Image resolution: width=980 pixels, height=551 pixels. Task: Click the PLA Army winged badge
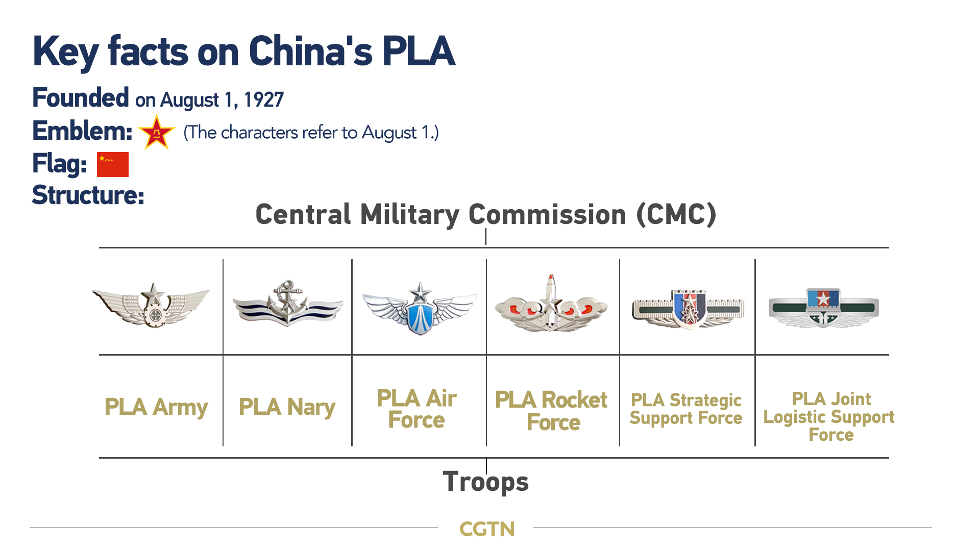click(152, 305)
